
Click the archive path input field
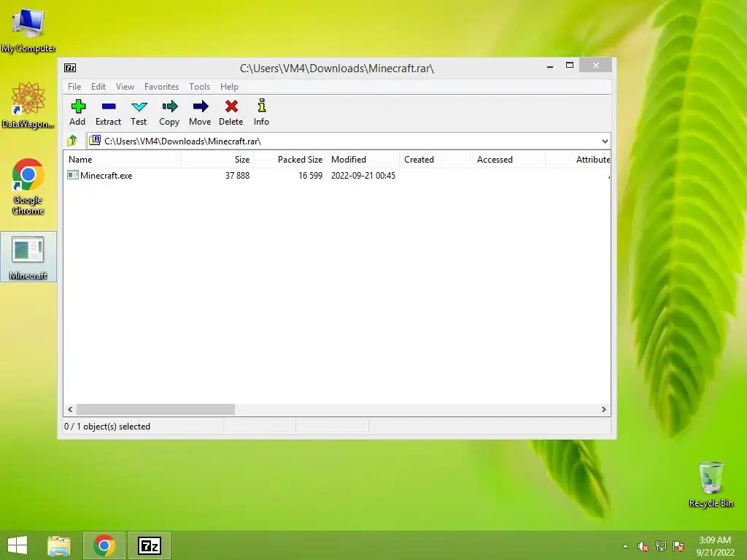tap(350, 141)
